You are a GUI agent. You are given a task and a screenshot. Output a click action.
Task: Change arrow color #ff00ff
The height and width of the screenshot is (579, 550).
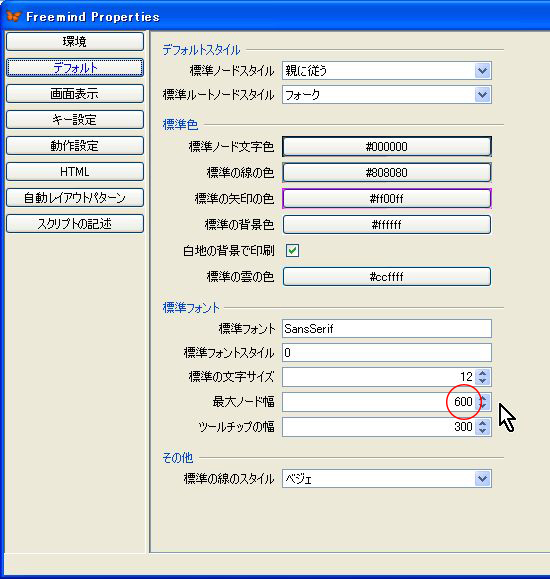tap(387, 199)
